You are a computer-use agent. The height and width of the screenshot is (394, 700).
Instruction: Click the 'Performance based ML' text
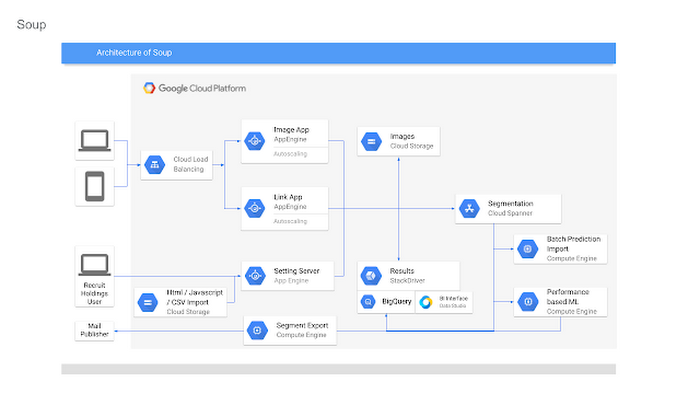[568, 297]
